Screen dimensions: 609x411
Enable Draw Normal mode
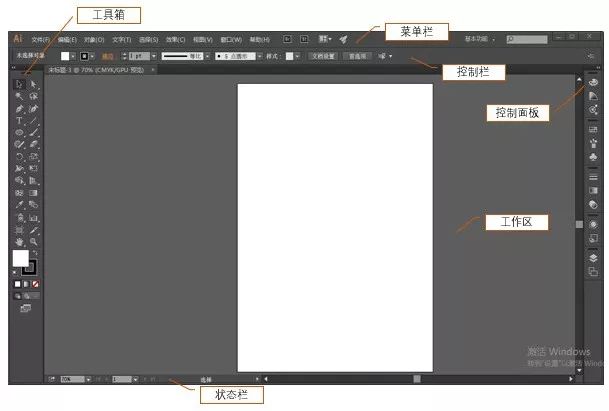click(17, 296)
